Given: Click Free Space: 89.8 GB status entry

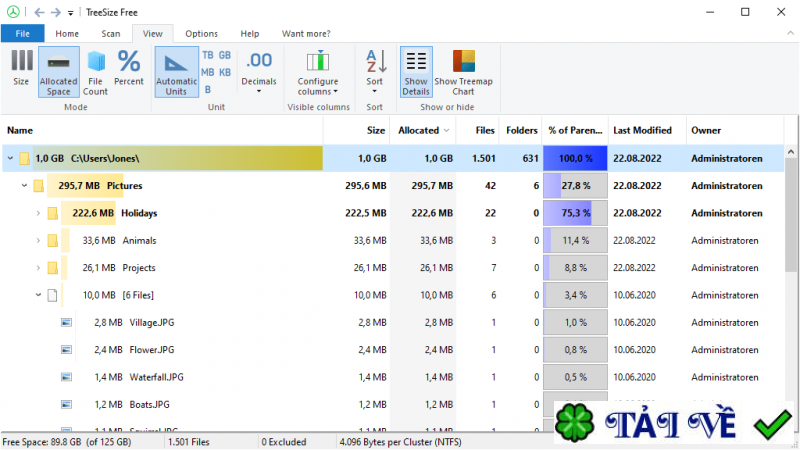Looking at the screenshot, I should tap(67, 442).
